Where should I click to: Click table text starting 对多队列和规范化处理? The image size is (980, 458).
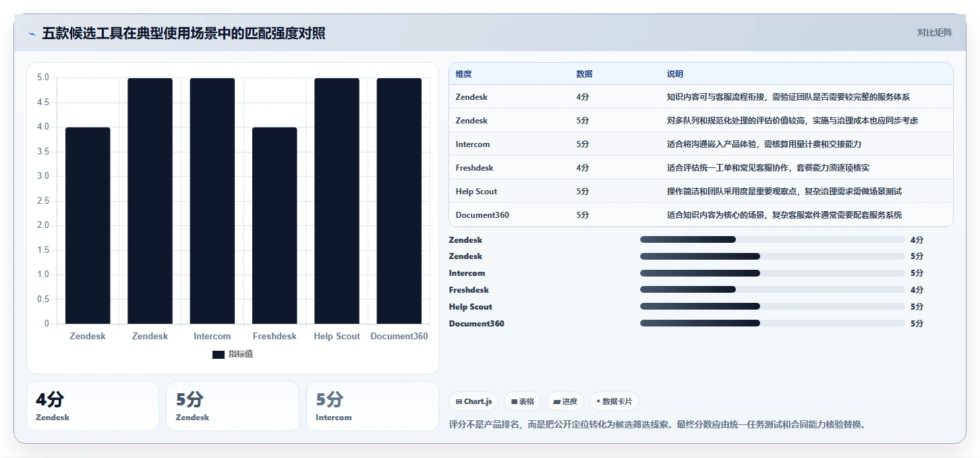coord(792,121)
